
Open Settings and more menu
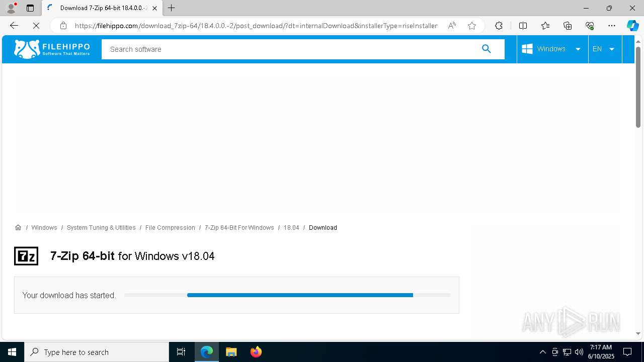click(x=612, y=26)
